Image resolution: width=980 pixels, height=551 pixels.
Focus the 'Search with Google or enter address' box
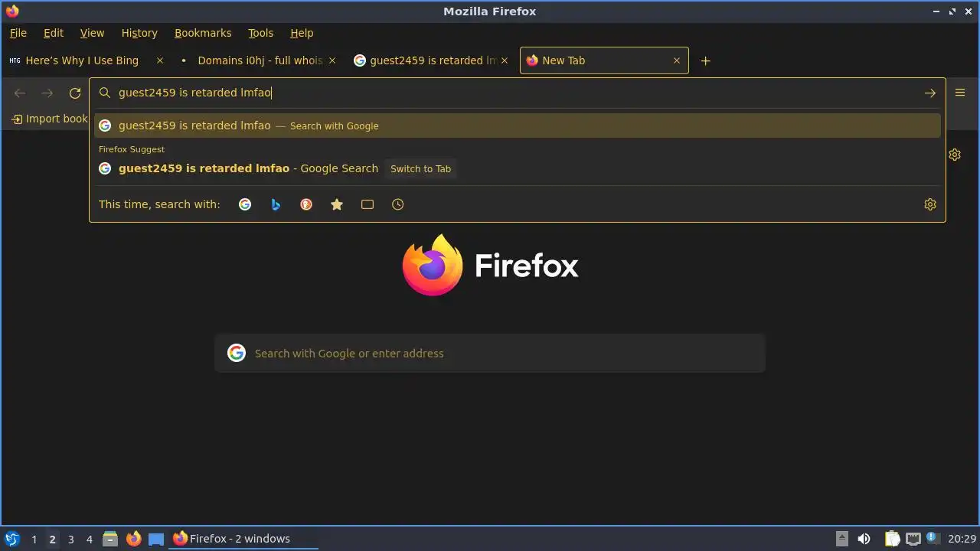click(x=490, y=353)
